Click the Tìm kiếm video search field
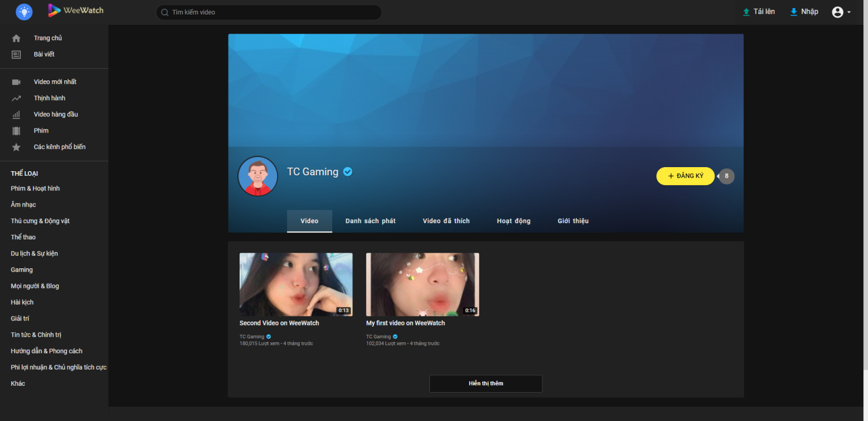The image size is (868, 421). click(272, 12)
